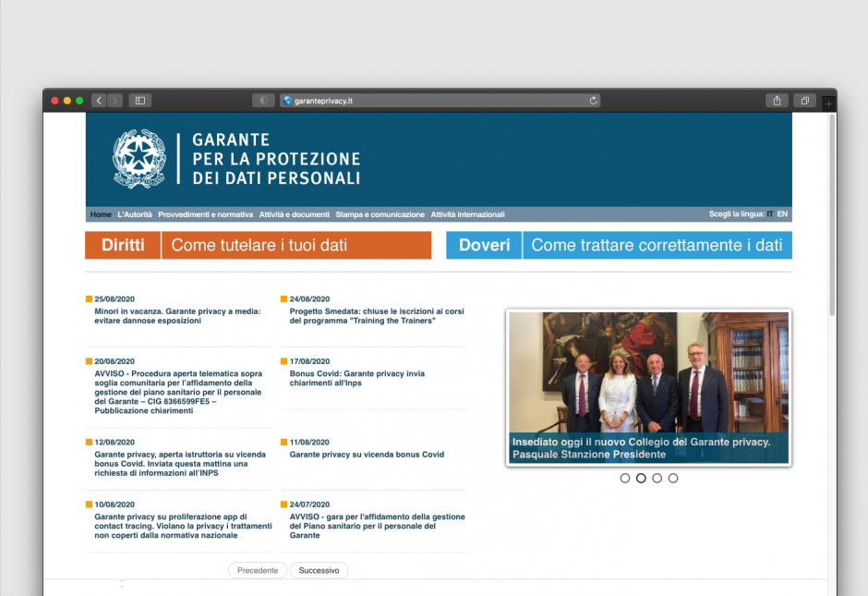Show the tab overview icon
Image resolution: width=868 pixels, height=596 pixels.
(x=805, y=100)
